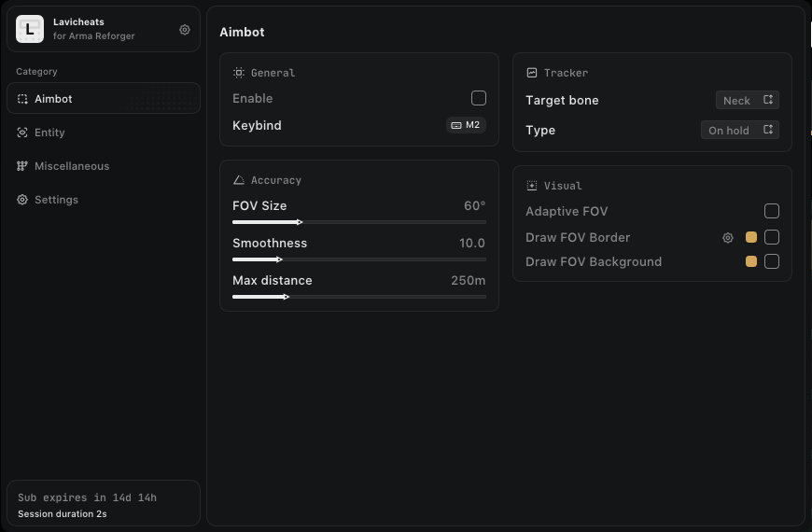Viewport: 812px width, 532px height.
Task: Click the Sub expires status panel
Action: click(103, 504)
